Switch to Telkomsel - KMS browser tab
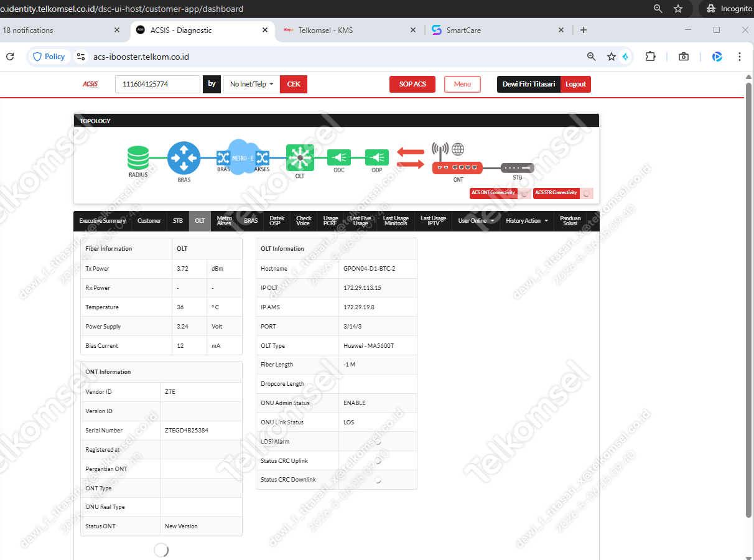The height and width of the screenshot is (560, 754). pyautogui.click(x=348, y=30)
